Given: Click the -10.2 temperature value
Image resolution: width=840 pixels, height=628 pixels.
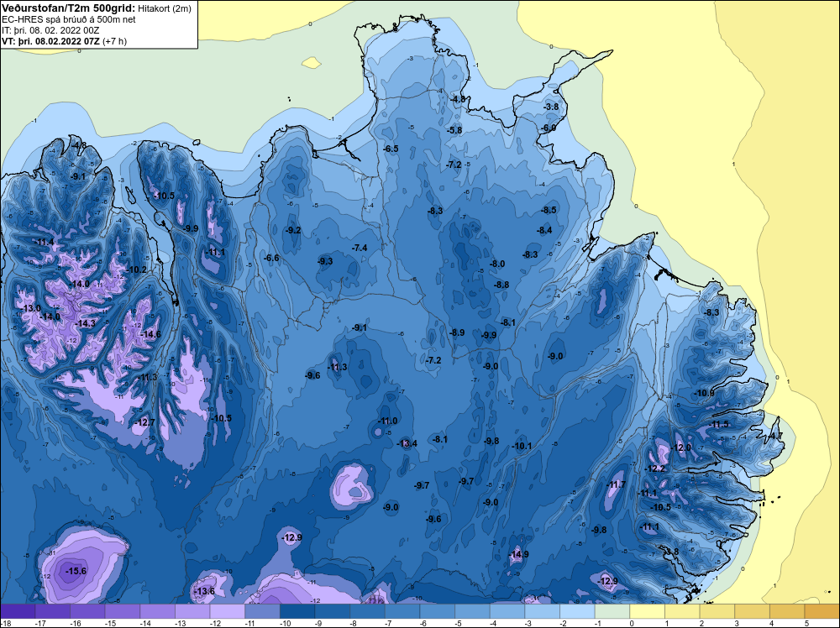Looking at the screenshot, I should (x=136, y=270).
